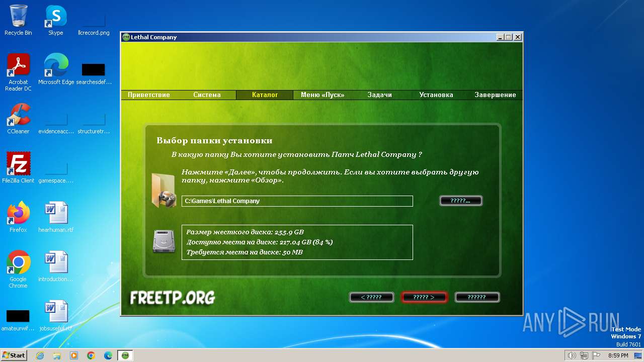Click the text 'Размер жесткого диска: 255.9 GB'
Image resolution: width=644 pixels, height=362 pixels.
tap(245, 232)
